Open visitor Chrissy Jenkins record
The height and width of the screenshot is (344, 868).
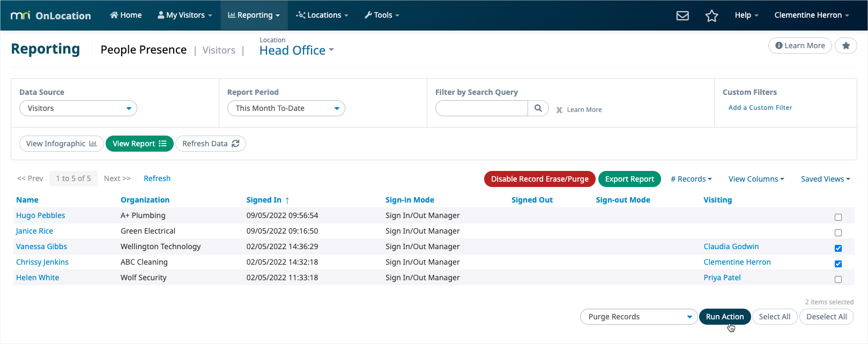42,262
